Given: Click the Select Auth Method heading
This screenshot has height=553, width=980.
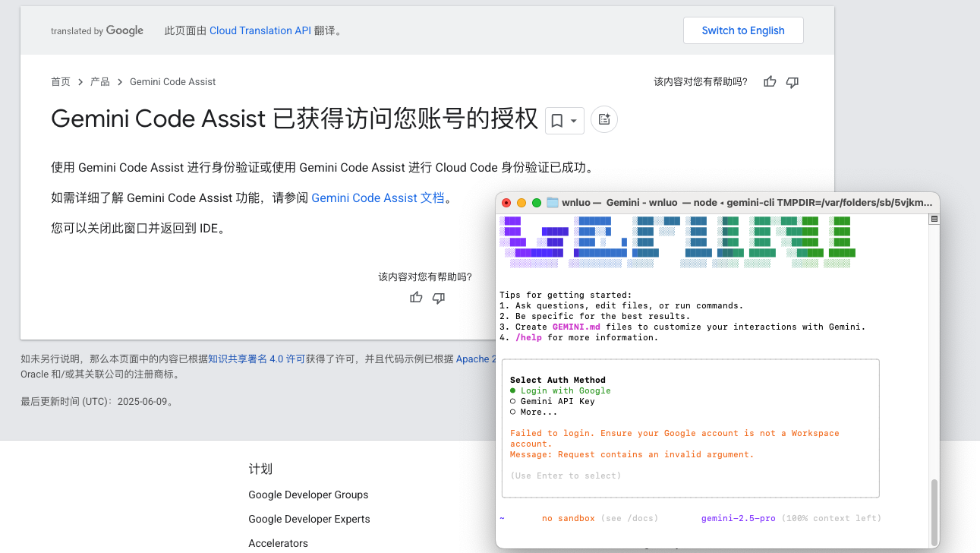Looking at the screenshot, I should pyautogui.click(x=558, y=380).
